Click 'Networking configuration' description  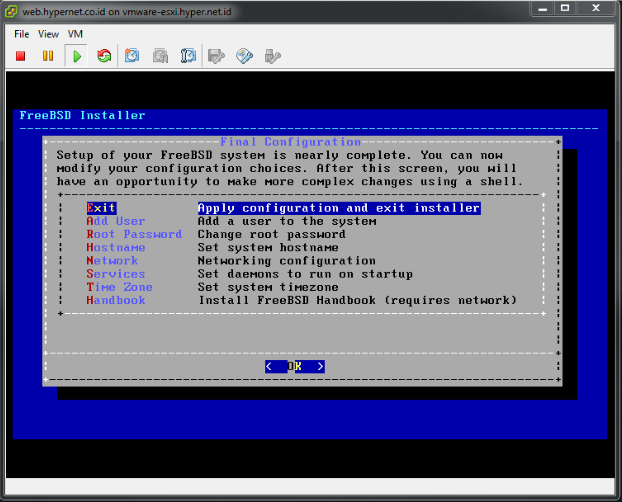pyautogui.click(x=287, y=260)
